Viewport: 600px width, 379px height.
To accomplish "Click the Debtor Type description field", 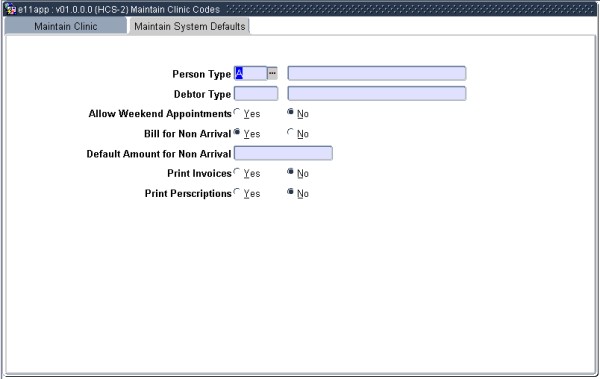I will coord(377,93).
